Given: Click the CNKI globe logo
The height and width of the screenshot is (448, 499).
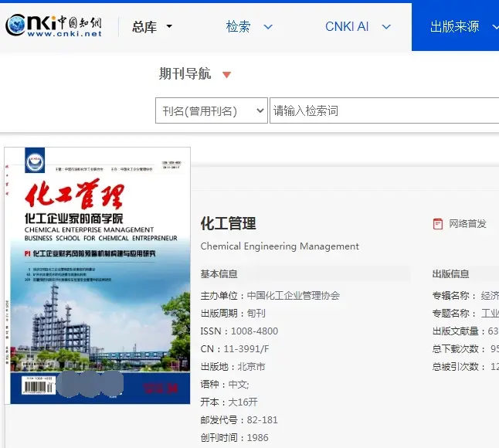Looking at the screenshot, I should coord(15,25).
